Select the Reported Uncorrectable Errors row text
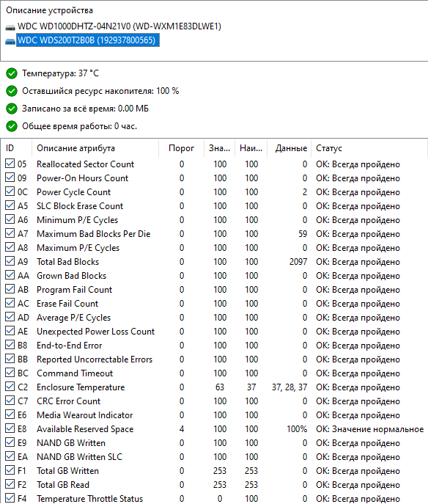 95,359
